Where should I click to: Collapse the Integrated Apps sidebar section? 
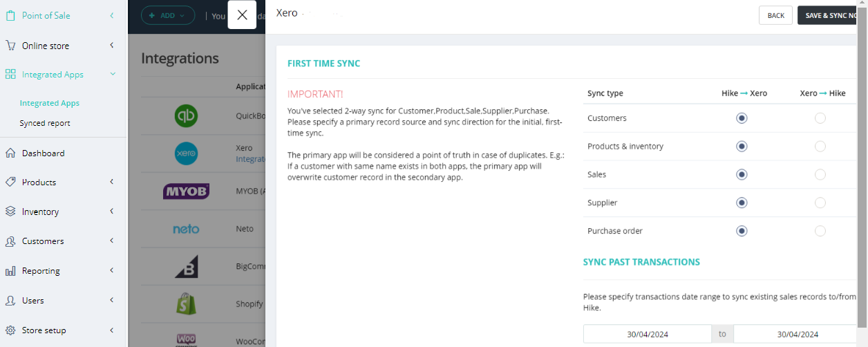[x=113, y=75]
